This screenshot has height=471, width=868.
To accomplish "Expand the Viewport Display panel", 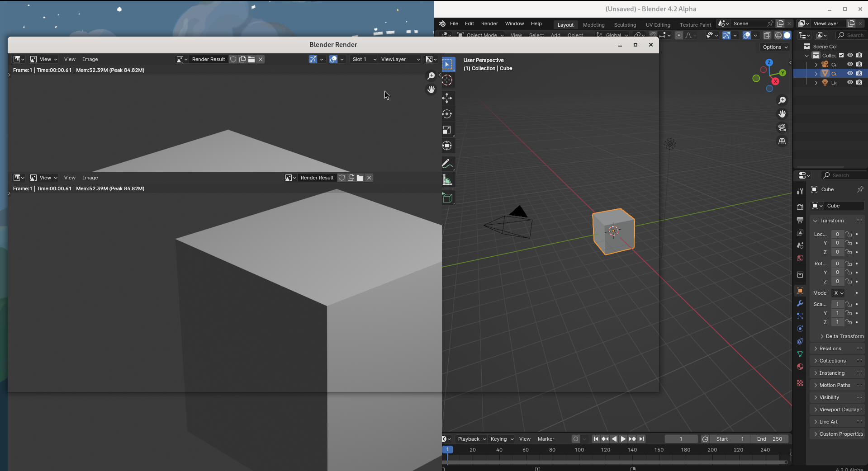I will point(839,410).
